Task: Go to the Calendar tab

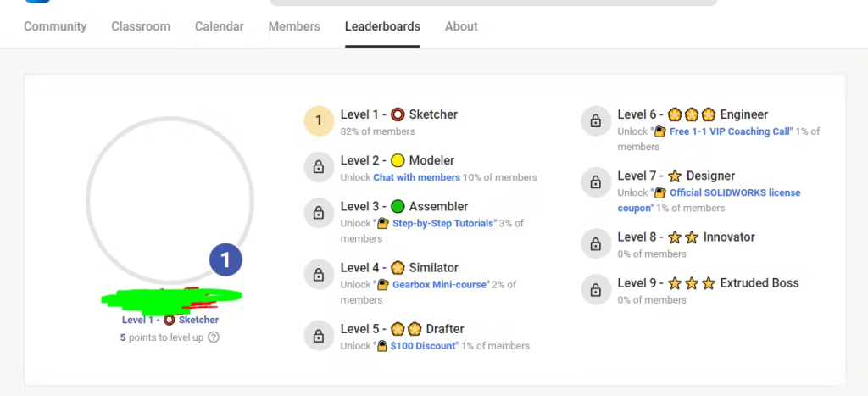Action: [x=220, y=26]
